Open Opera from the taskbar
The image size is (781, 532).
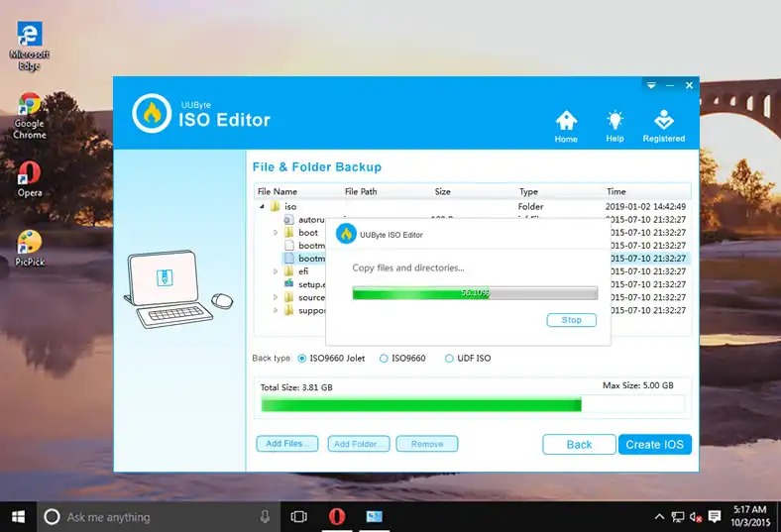pos(337,517)
